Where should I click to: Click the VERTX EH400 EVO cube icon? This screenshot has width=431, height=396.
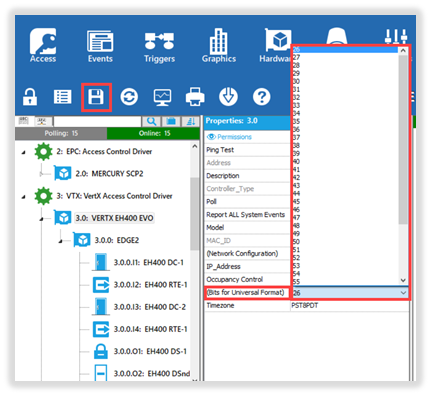pos(63,218)
